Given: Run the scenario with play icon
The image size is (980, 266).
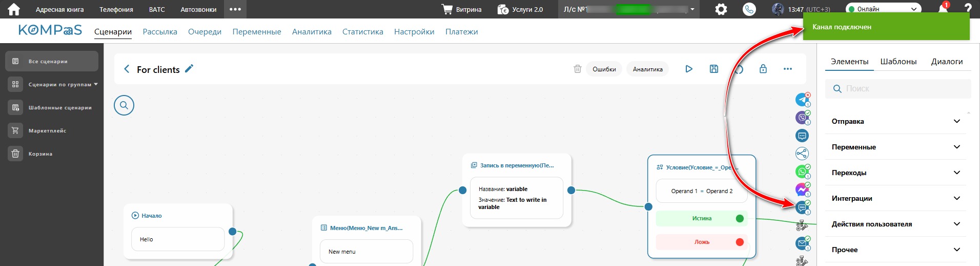Looking at the screenshot, I should 689,69.
